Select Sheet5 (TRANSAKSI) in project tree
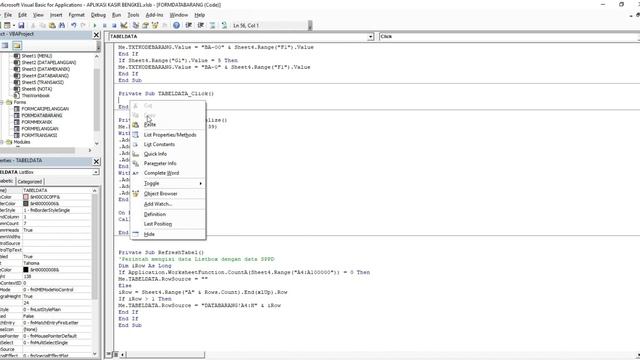The image size is (640, 360). (42, 82)
